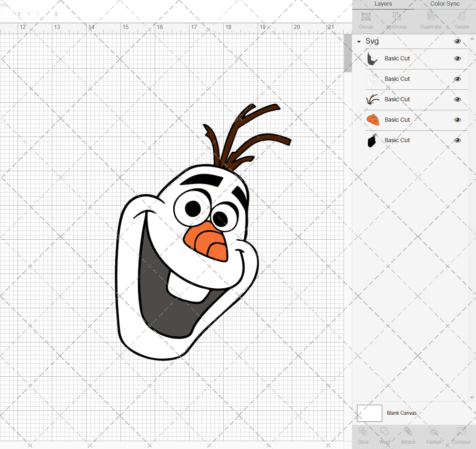Select the dark gray mouth layer thumbnail
The image size is (476, 449).
click(373, 59)
